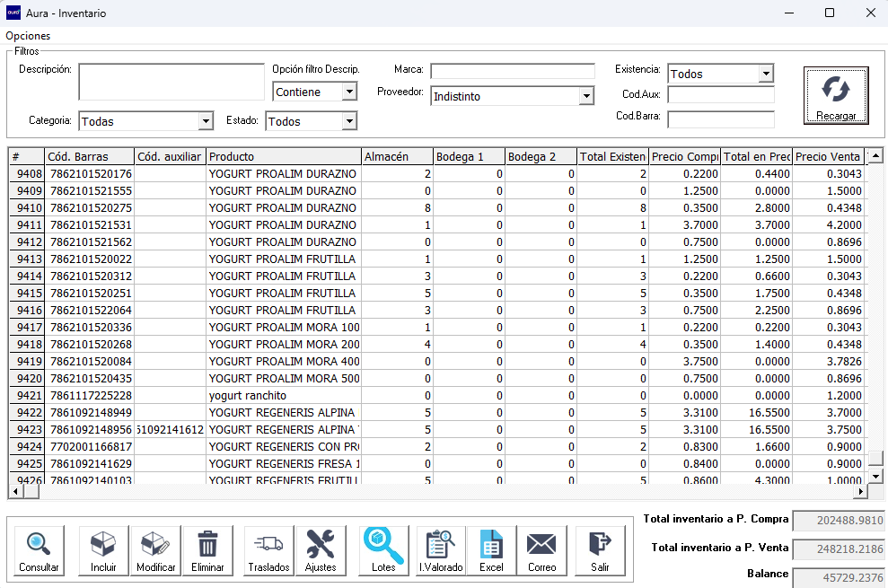Screen dimensions: 888x588
Task: Focus the Marca input field
Action: [x=513, y=71]
